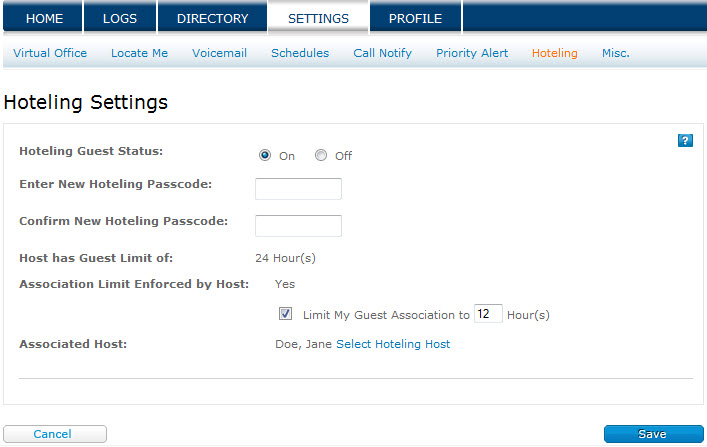This screenshot has height=447, width=707.
Task: Click the Save button
Action: coord(653,434)
